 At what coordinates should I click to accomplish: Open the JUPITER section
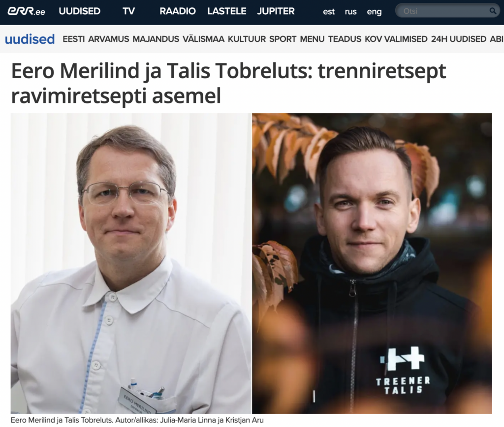coord(276,11)
